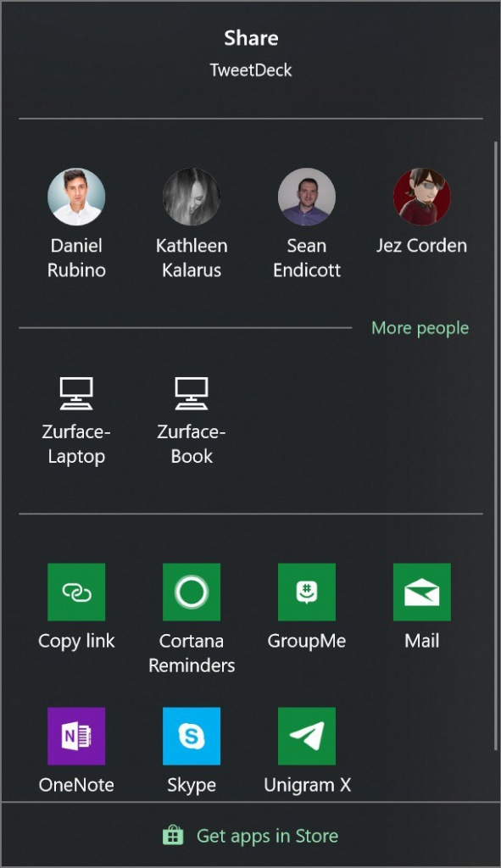501x868 pixels.
Task: Share using the Mail envelope icon
Action: click(x=422, y=592)
